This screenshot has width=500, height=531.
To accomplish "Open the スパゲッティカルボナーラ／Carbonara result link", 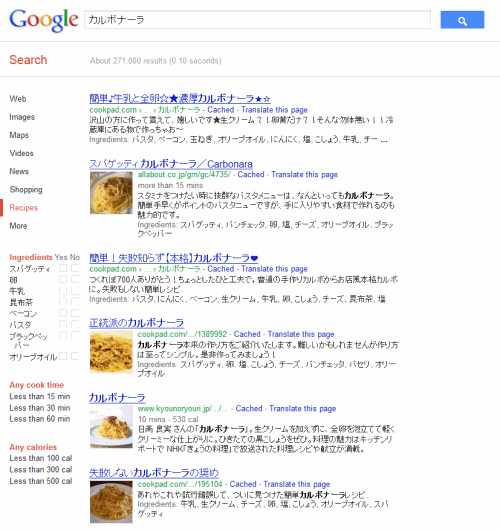I will pyautogui.click(x=171, y=164).
